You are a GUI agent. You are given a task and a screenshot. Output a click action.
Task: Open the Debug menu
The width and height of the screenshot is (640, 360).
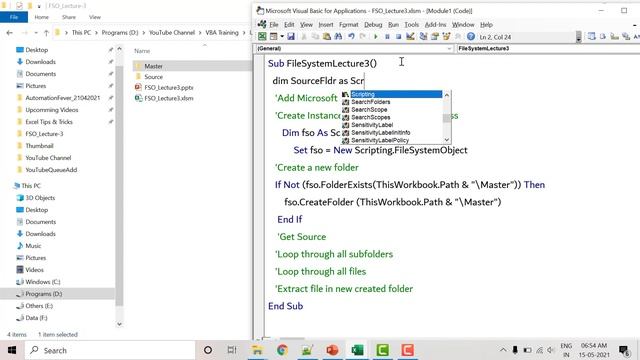[x=373, y=24]
